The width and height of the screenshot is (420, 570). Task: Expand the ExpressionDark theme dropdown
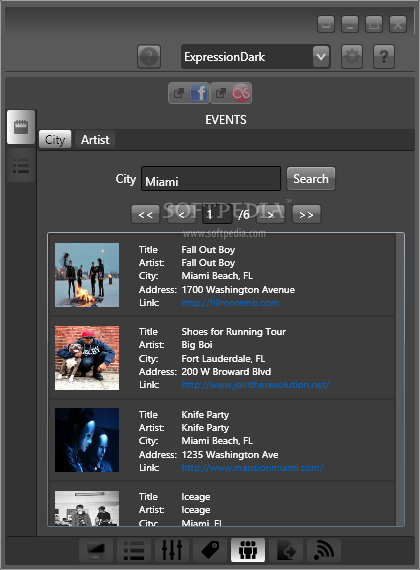pyautogui.click(x=321, y=57)
